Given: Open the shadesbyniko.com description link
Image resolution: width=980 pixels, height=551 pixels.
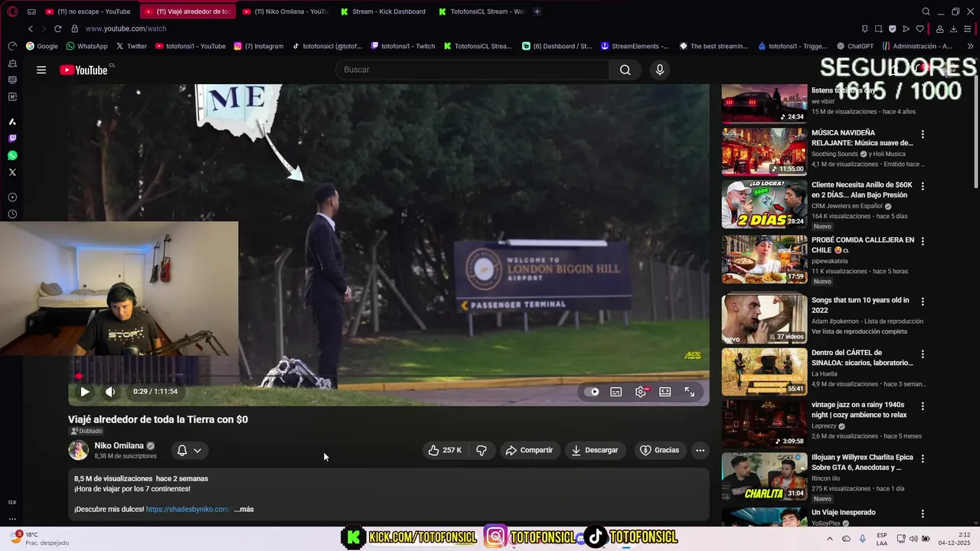Looking at the screenshot, I should tap(188, 509).
